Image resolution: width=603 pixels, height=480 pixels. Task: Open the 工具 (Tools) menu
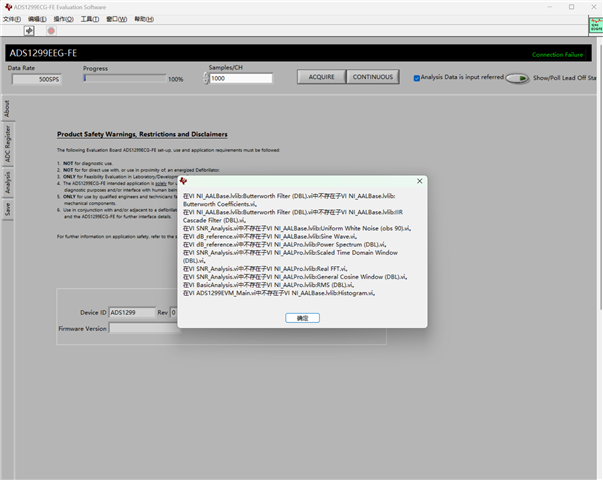[90, 19]
